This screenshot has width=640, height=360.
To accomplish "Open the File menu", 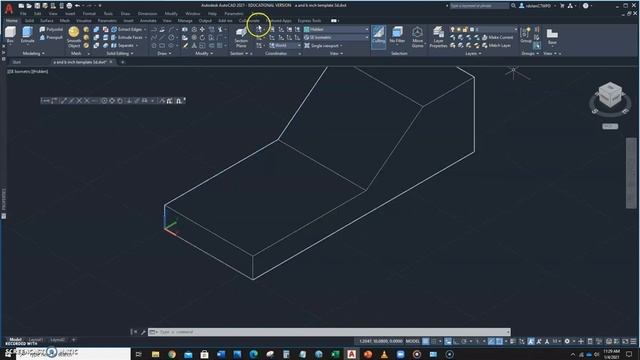I will click(23, 13).
